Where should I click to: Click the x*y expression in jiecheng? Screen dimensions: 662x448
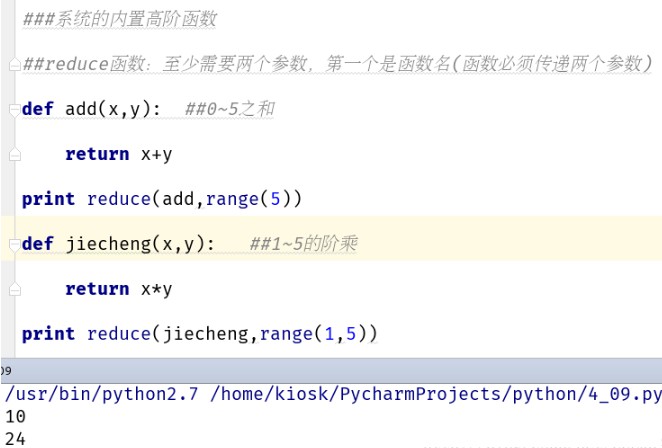(x=156, y=290)
